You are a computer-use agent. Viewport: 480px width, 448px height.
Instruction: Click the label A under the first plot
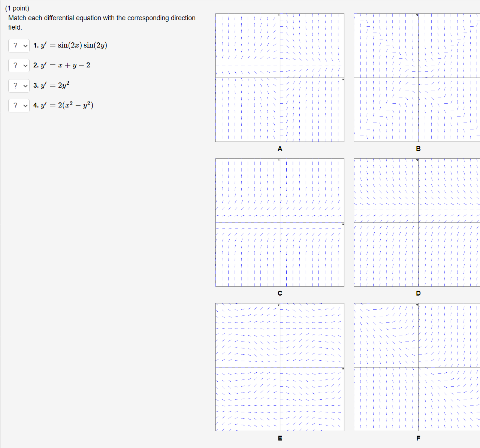280,149
